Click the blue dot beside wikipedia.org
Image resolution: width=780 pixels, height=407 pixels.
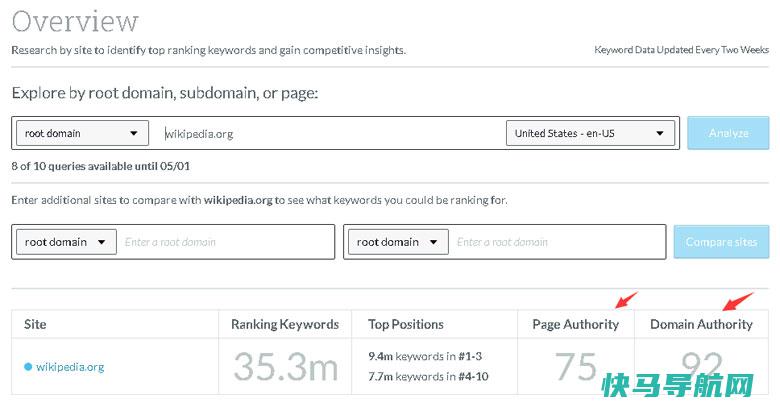[x=28, y=367]
